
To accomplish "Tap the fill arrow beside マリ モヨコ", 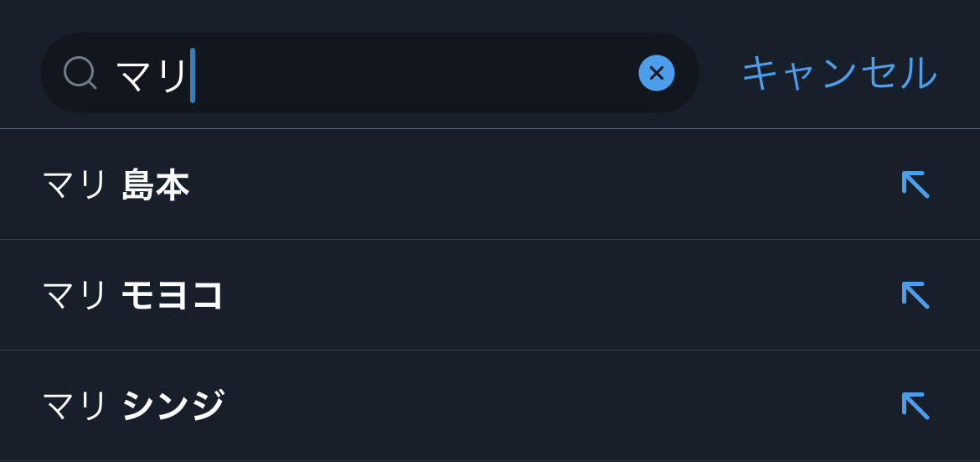I will 915,295.
